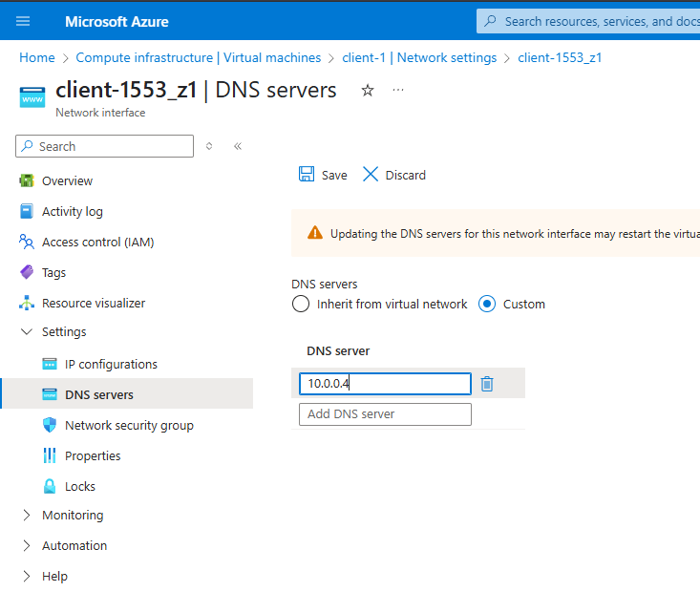Open client-1553_z1 breadcrumb link
700x613 pixels.
click(x=560, y=57)
